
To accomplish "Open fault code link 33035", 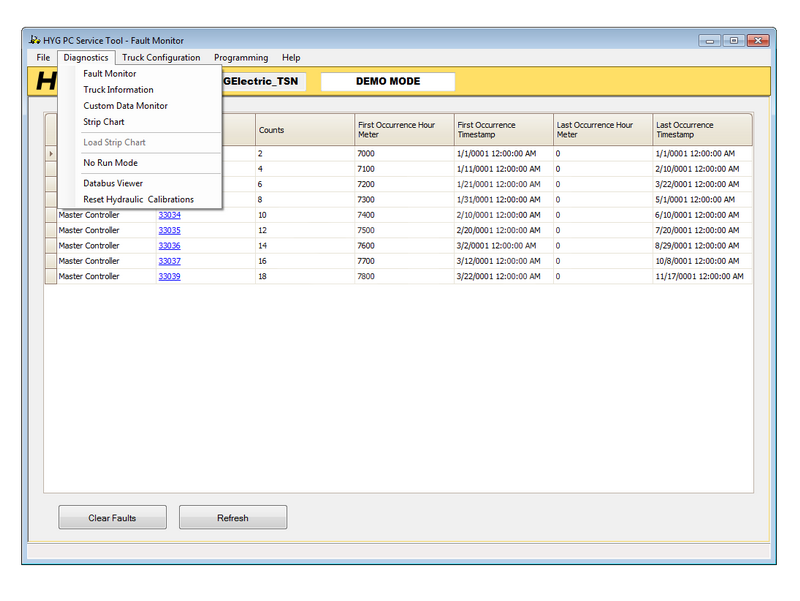I will coord(169,230).
